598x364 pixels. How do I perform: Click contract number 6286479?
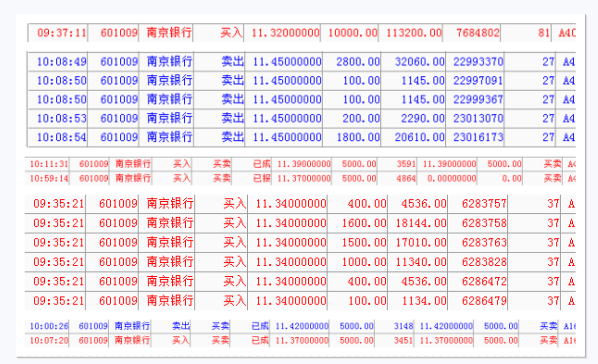pos(484,301)
